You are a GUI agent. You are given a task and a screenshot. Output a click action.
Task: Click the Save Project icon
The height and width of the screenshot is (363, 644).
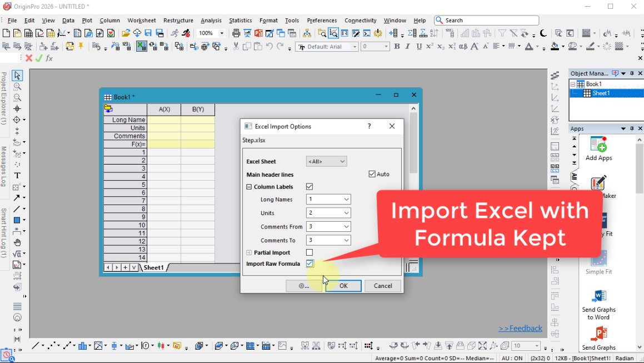(x=148, y=33)
